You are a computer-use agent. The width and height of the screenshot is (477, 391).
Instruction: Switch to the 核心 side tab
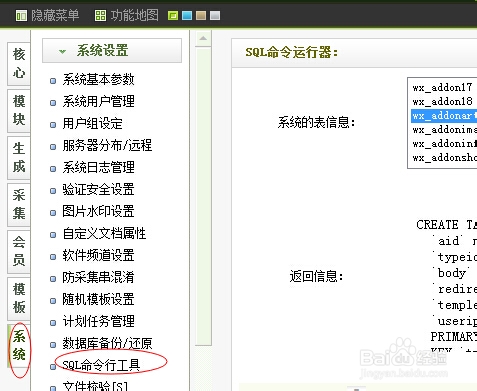tap(19, 64)
